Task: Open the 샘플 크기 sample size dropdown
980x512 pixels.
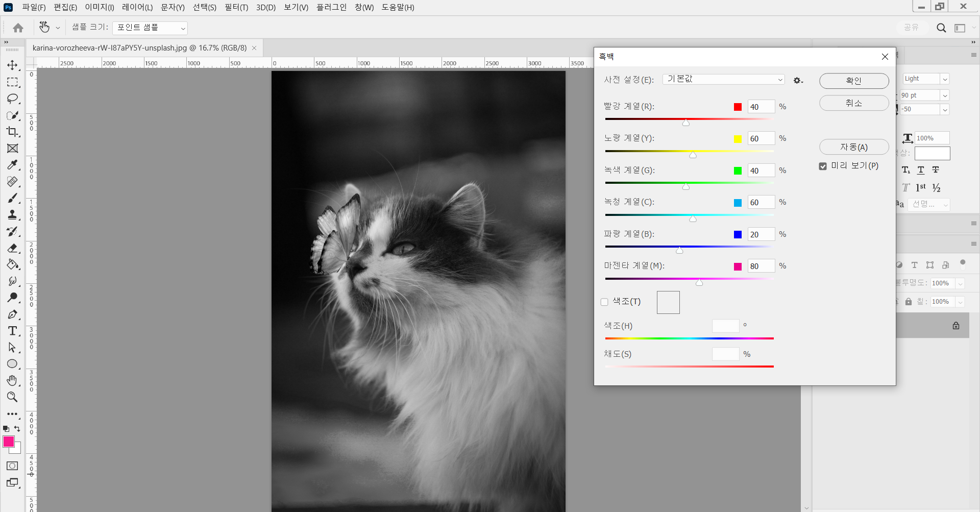Action: coord(150,28)
